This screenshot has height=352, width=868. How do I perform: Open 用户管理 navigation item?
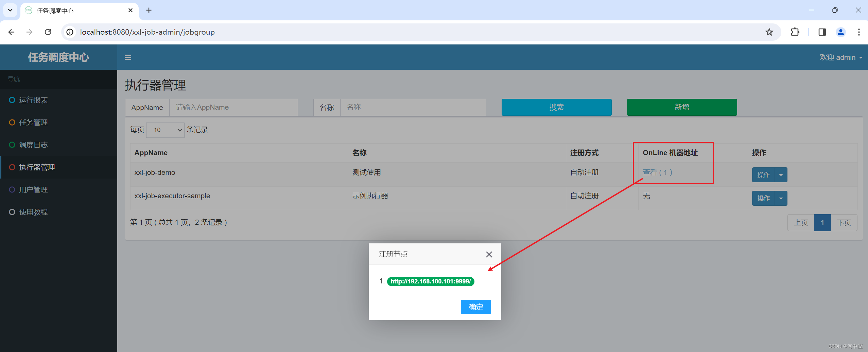coord(58,189)
